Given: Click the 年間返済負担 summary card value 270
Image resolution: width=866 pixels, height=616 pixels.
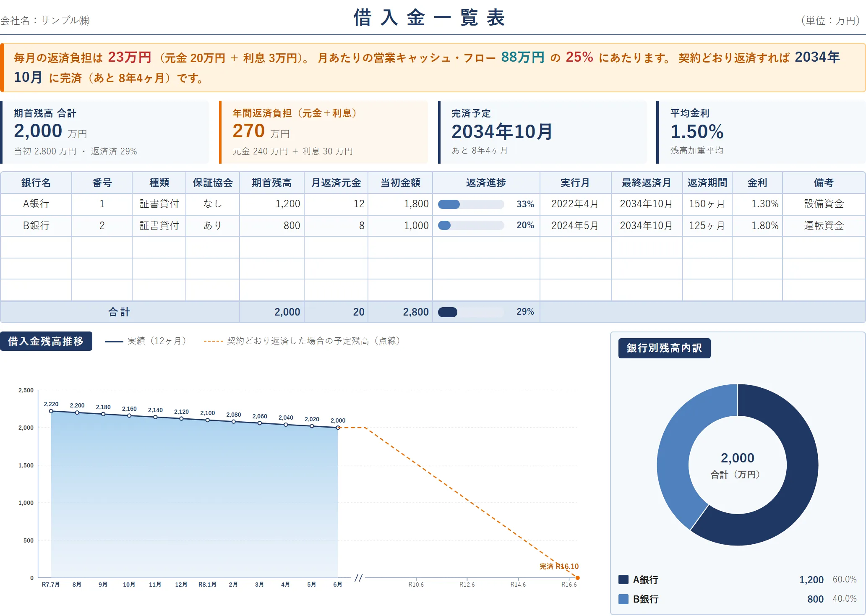Looking at the screenshot, I should pyautogui.click(x=249, y=131).
